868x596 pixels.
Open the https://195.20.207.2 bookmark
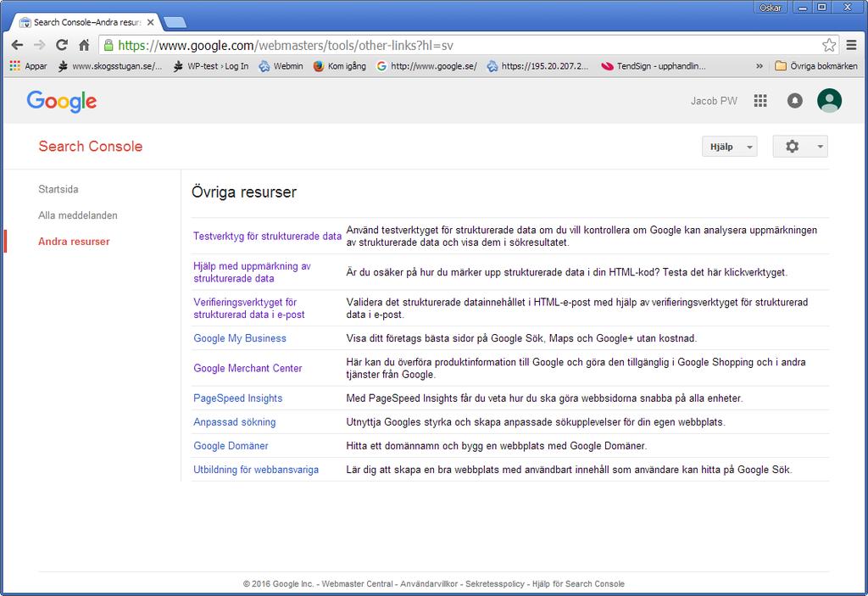(537, 66)
